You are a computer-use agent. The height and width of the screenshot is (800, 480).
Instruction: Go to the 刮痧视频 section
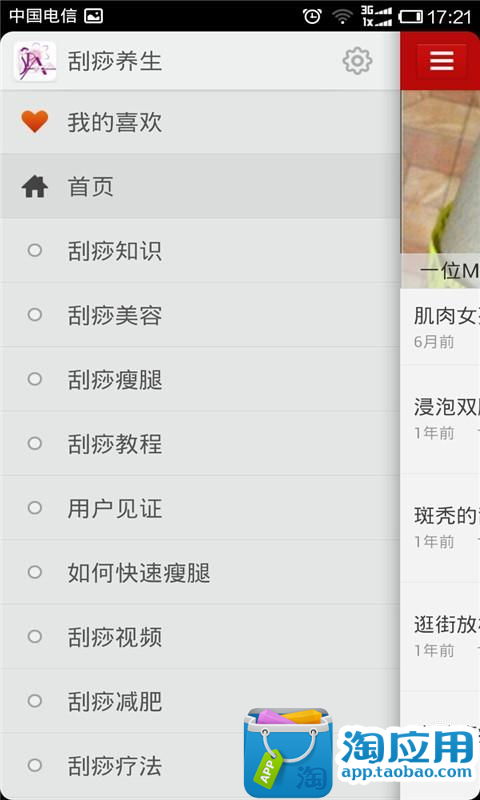pyautogui.click(x=200, y=636)
